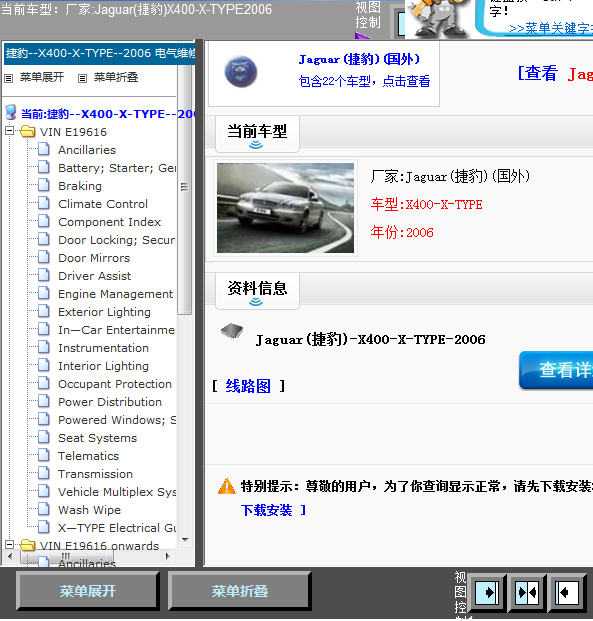This screenshot has width=593, height=621.
Task: Open Instrumentation tree item
Action: point(103,348)
